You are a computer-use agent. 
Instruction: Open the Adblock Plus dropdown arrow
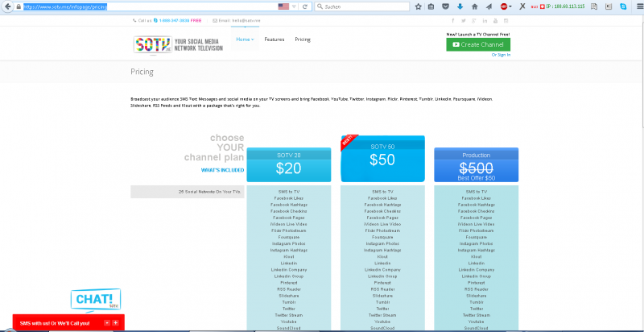510,7
